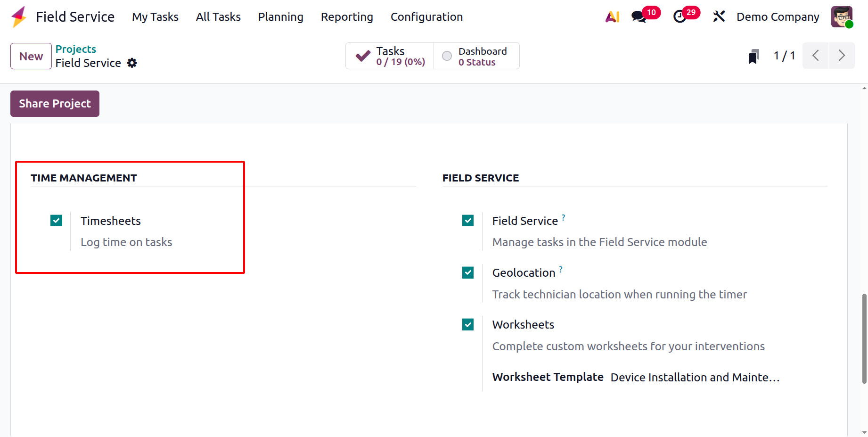Toggle the Geolocation checkbox

coord(468,272)
